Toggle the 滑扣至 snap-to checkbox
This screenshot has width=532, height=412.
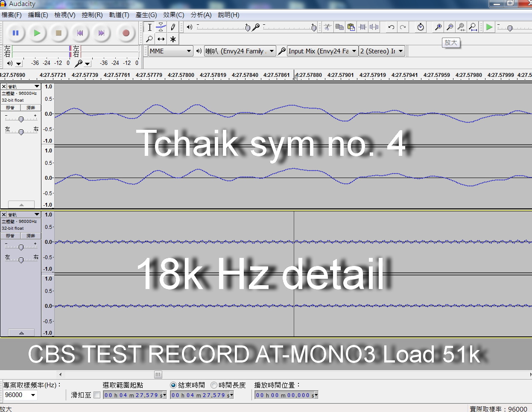click(97, 395)
